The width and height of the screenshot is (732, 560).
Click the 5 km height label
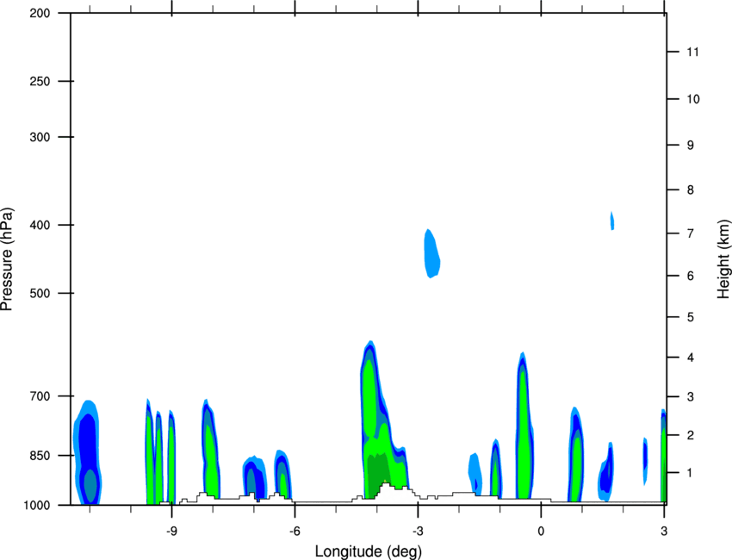691,318
